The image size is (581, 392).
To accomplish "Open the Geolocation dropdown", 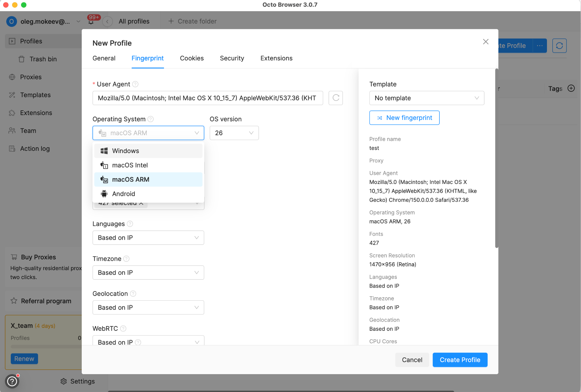I will pos(148,308).
